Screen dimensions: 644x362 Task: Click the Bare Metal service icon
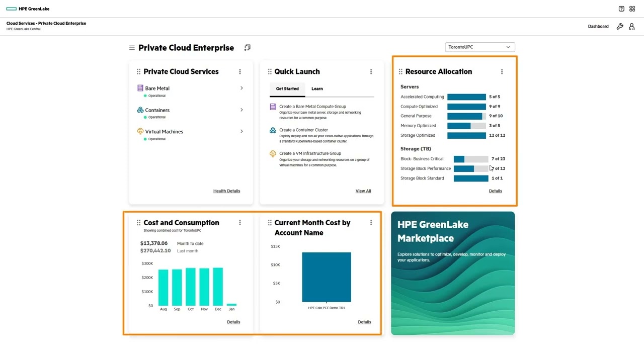coord(140,88)
